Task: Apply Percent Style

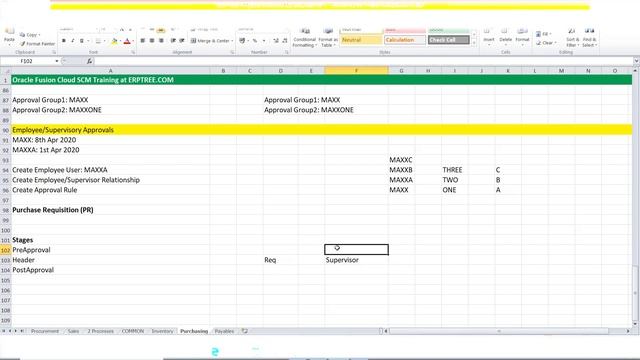Action: (x=255, y=41)
